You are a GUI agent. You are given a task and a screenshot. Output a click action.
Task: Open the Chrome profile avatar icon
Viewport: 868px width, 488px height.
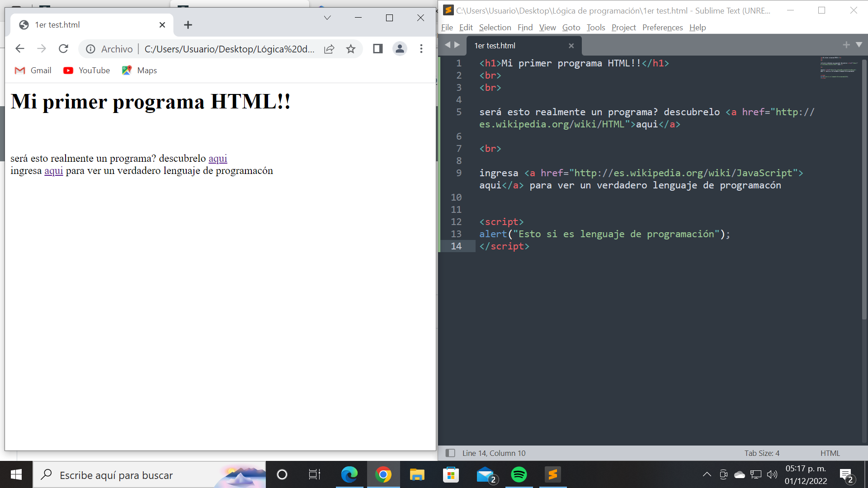point(400,49)
